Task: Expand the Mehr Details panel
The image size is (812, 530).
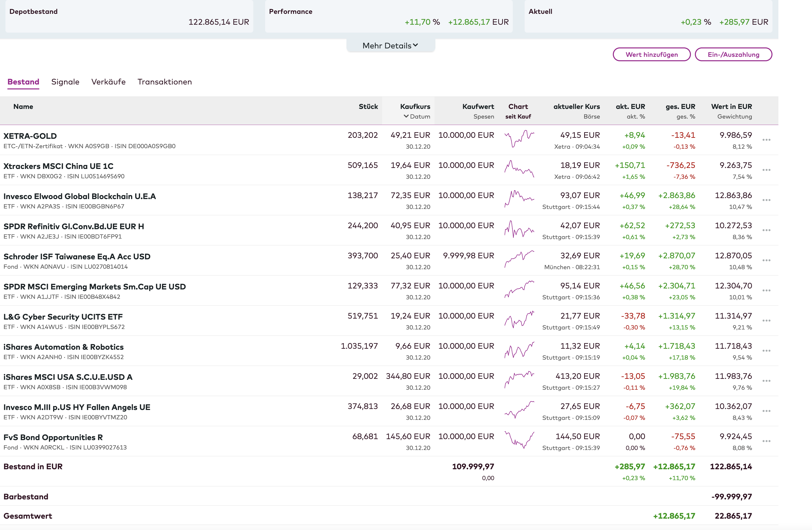Action: coord(390,46)
